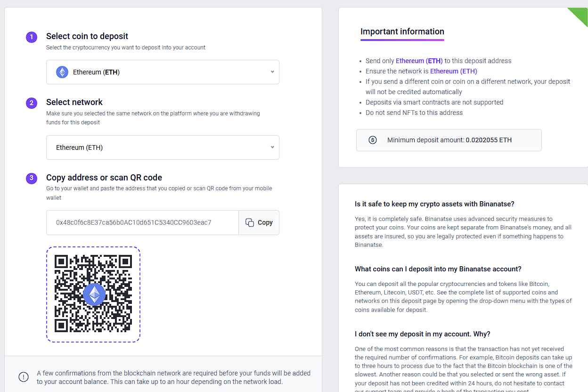The width and height of the screenshot is (588, 392).
Task: Click the purple step 1 badge
Action: click(32, 37)
